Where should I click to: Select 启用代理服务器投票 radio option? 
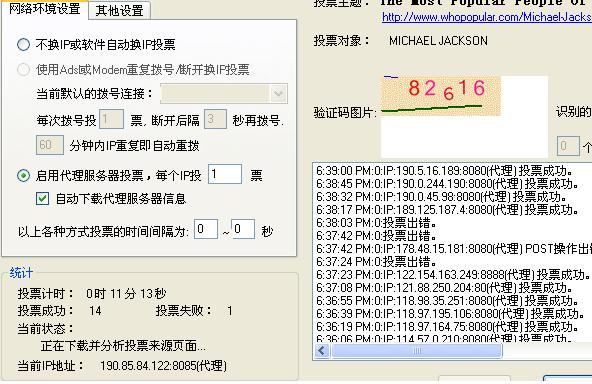[23, 176]
